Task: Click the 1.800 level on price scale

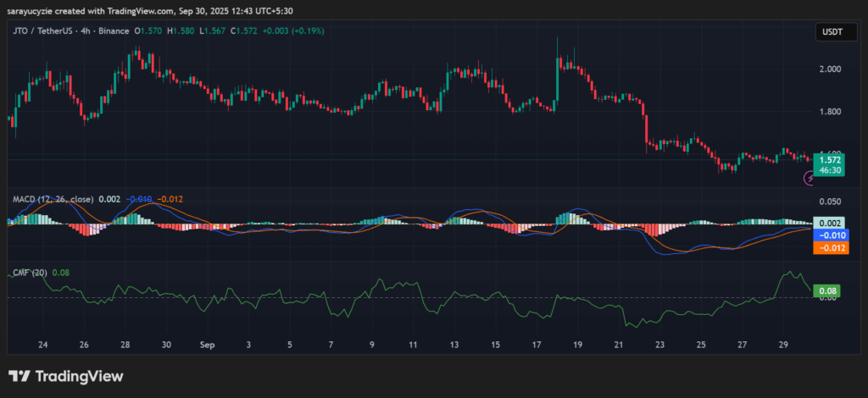Action: [x=831, y=112]
